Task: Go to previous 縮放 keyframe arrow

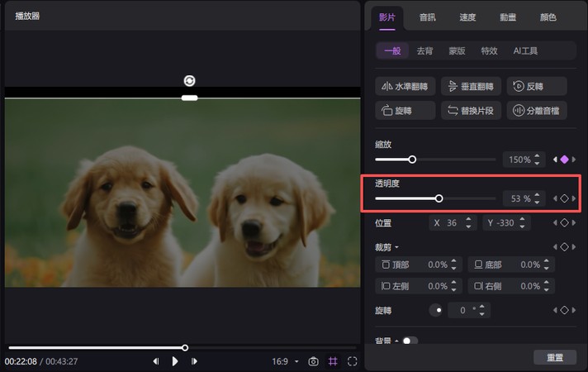Action: coord(555,160)
